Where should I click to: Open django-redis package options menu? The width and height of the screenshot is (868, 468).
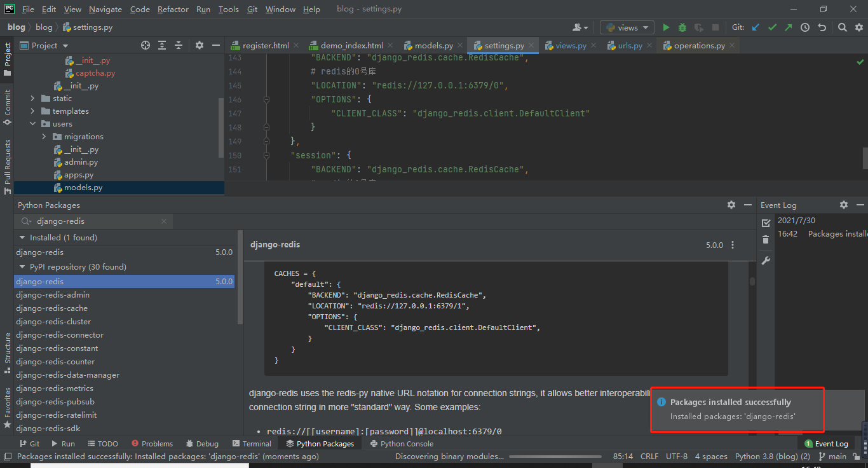pyautogui.click(x=733, y=245)
